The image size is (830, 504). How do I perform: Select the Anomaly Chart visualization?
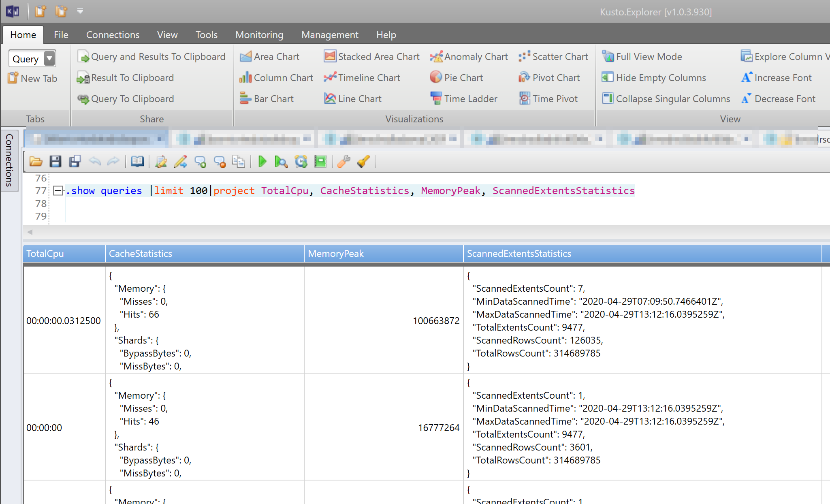click(x=469, y=57)
